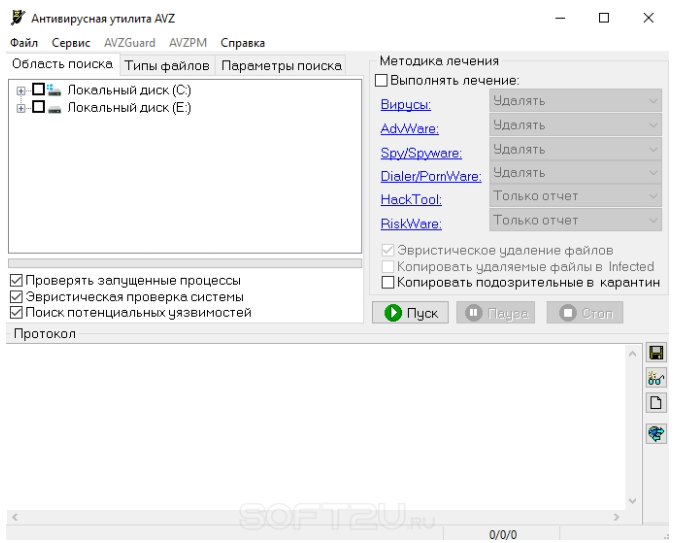
Task: Click the 0/0/0 status bar counter
Action: click(502, 534)
